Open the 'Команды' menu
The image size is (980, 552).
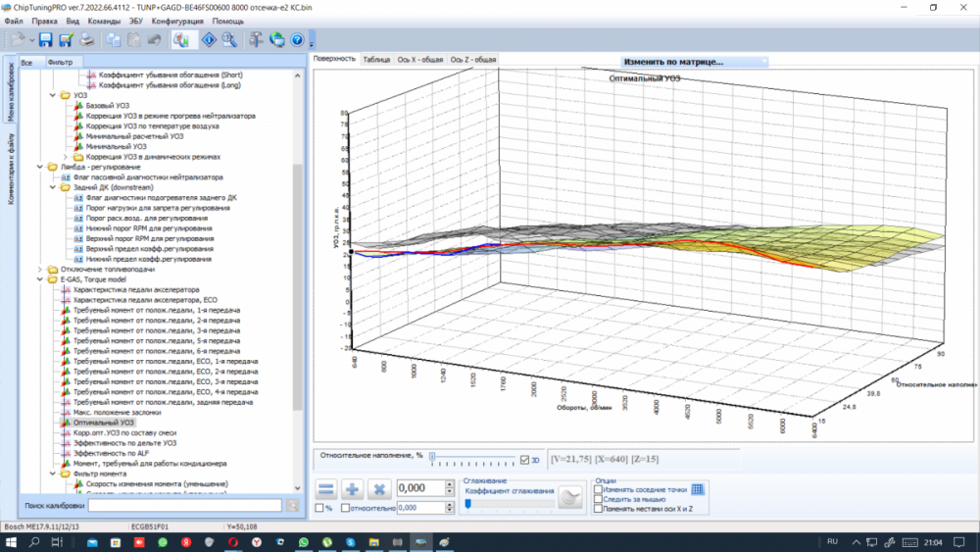coord(104,21)
